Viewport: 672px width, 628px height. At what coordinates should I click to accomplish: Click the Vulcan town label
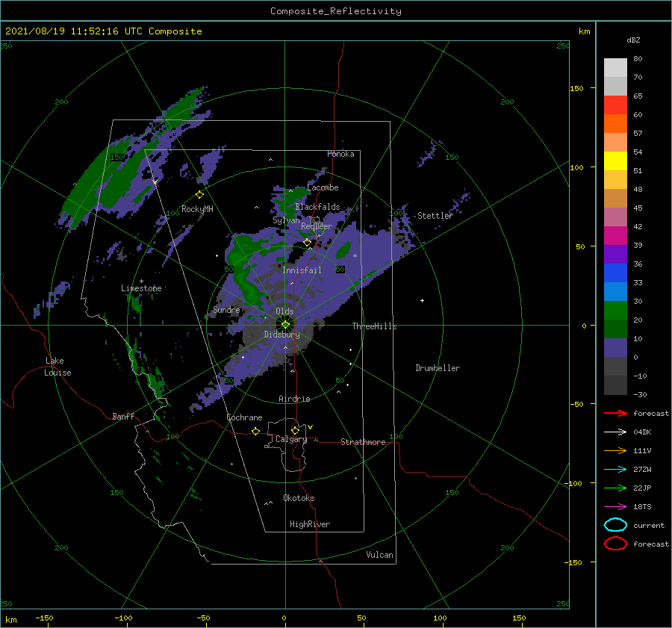pos(379,555)
